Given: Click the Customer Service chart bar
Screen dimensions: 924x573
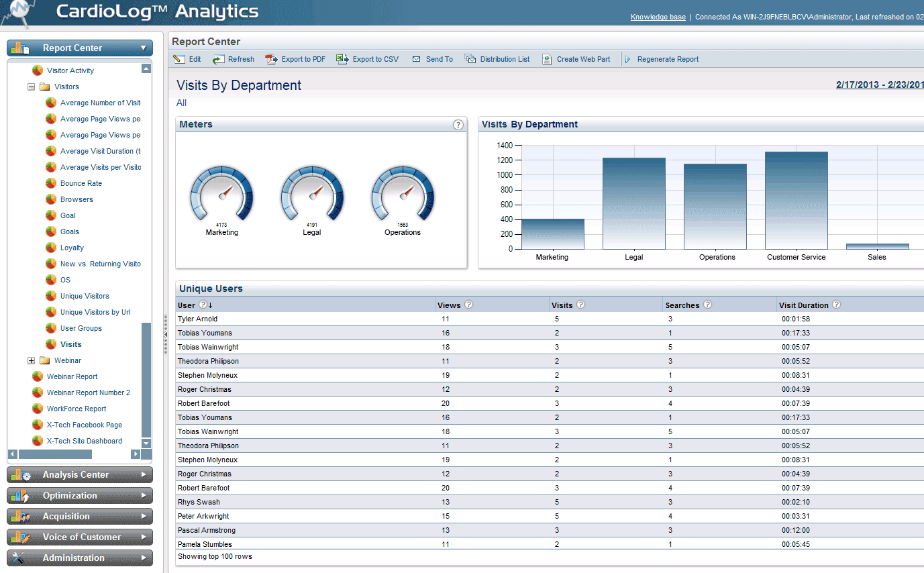Looking at the screenshot, I should click(x=797, y=200).
